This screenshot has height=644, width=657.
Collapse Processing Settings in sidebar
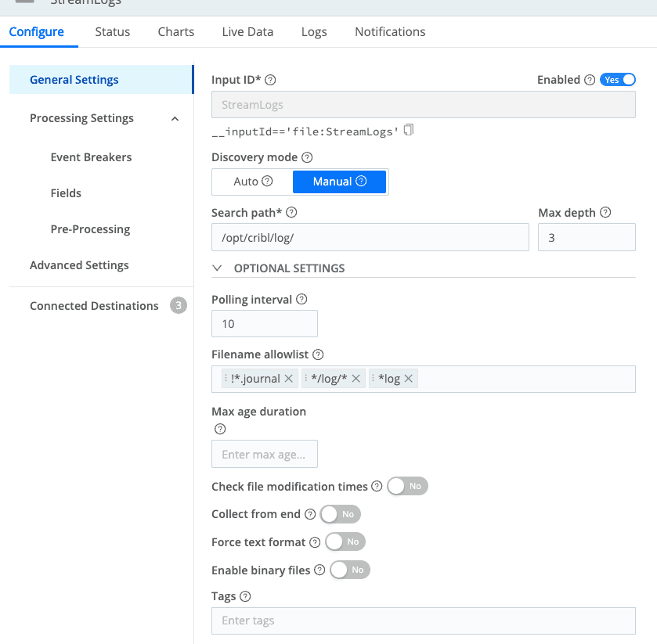click(x=175, y=119)
